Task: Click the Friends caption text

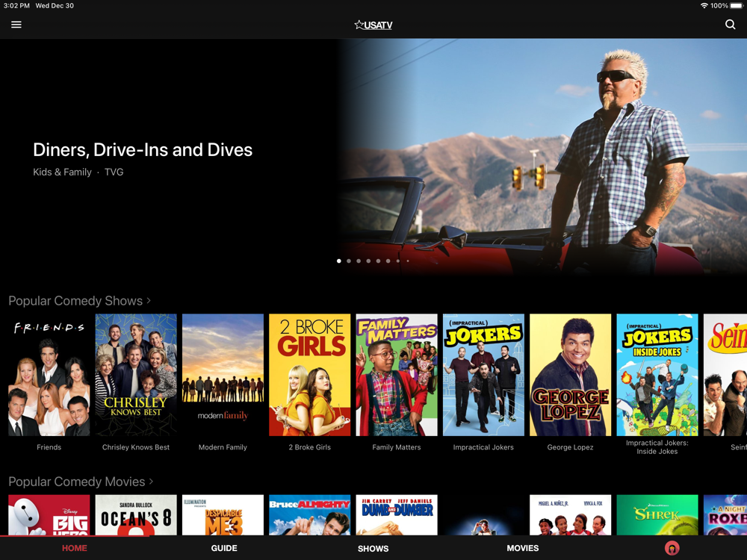Action: click(49, 447)
